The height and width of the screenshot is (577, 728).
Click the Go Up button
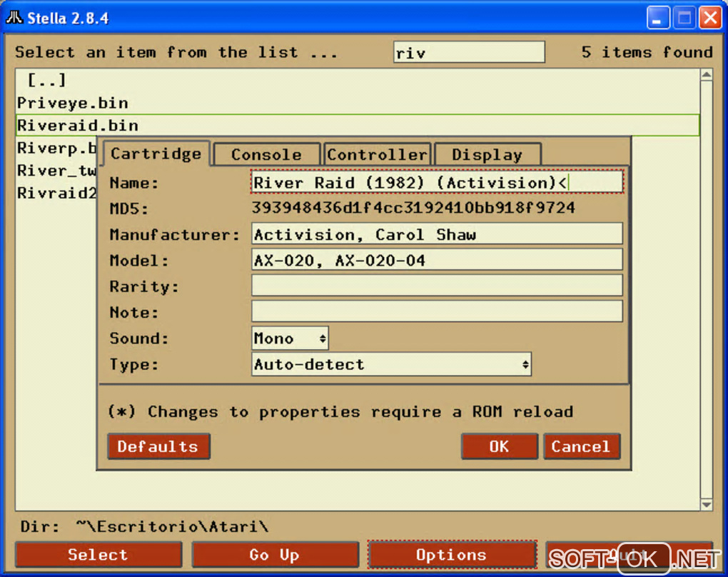pos(275,555)
